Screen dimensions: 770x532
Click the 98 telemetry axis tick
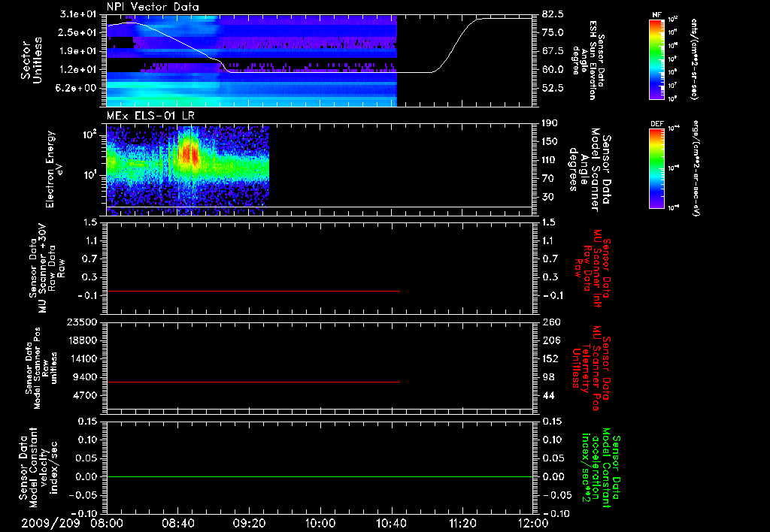tap(548, 377)
